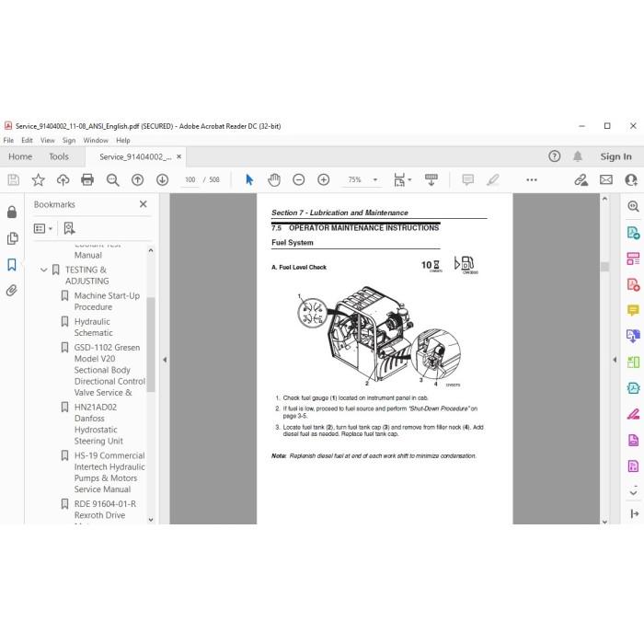Select the arrow selection tool
Screen dimensions: 644x644
click(249, 180)
